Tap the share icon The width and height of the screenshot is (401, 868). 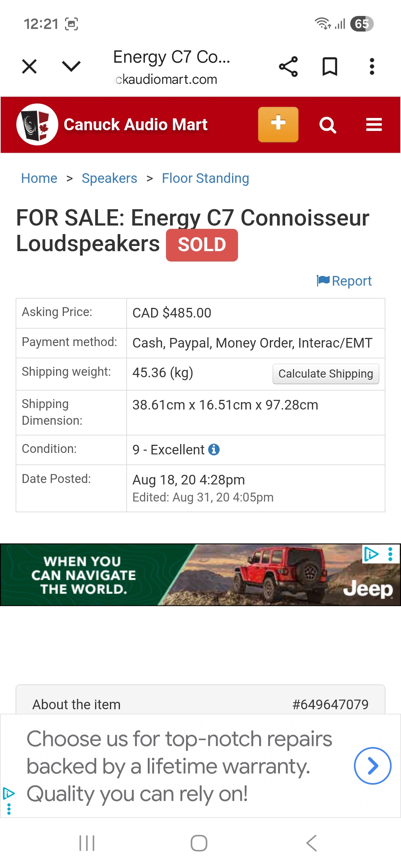click(288, 67)
